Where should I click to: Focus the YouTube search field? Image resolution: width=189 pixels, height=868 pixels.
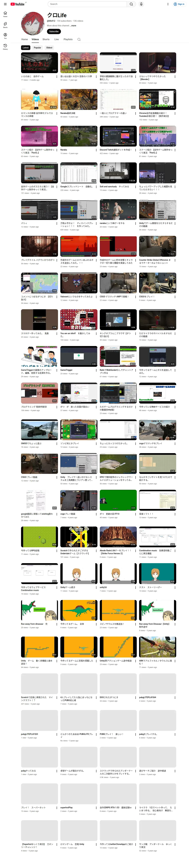(x=87, y=4)
